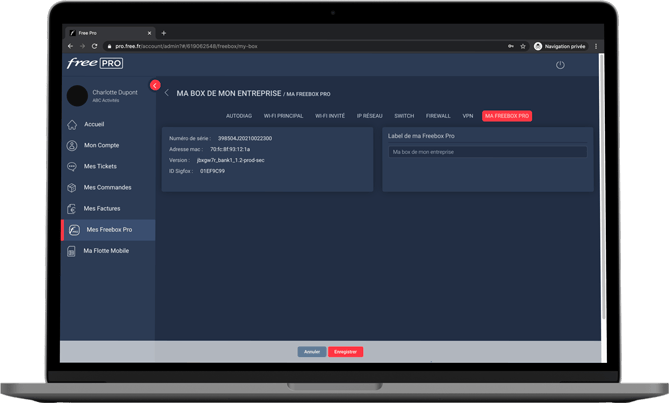Click ABC Activités company text

click(x=106, y=101)
